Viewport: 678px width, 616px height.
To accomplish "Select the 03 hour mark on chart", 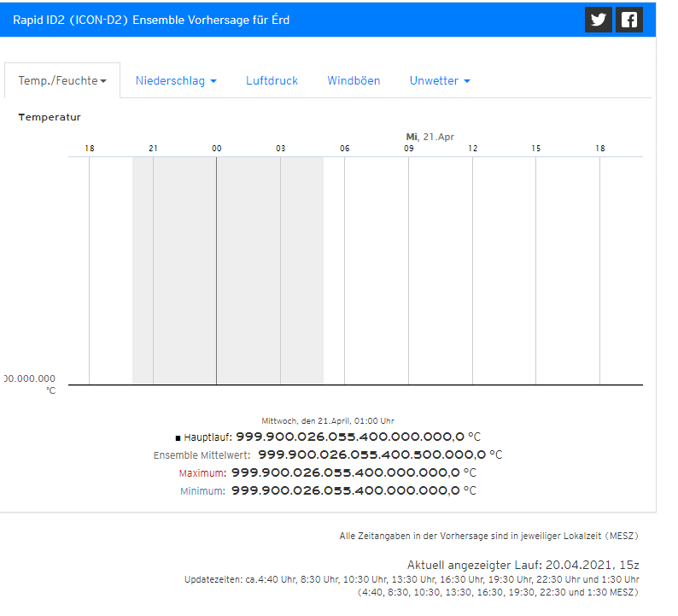I will pyautogui.click(x=281, y=149).
